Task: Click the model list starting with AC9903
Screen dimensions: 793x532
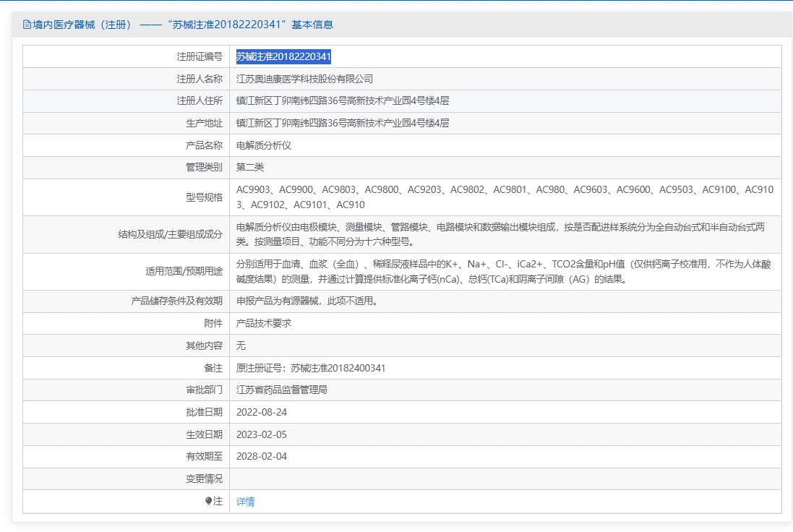Action: [505, 197]
